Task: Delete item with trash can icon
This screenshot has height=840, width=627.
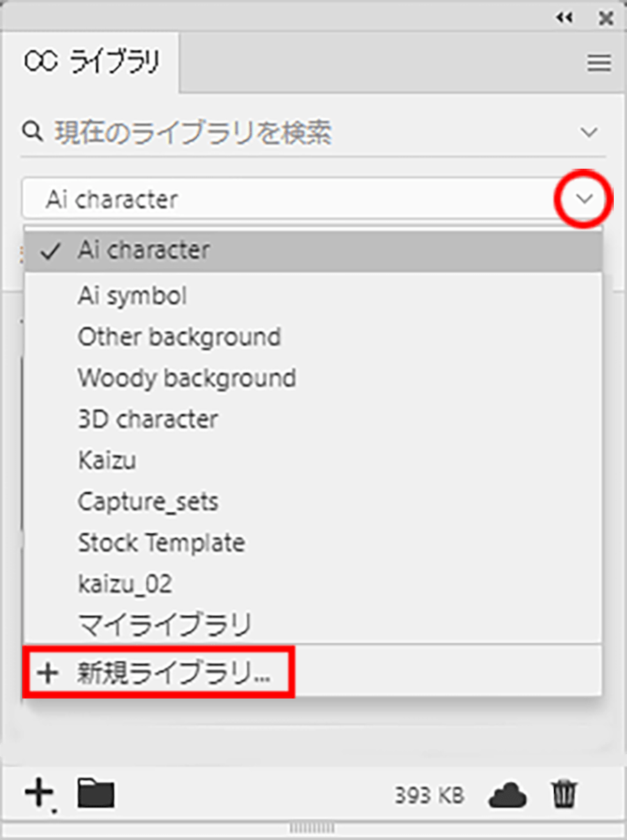Action: click(x=564, y=794)
